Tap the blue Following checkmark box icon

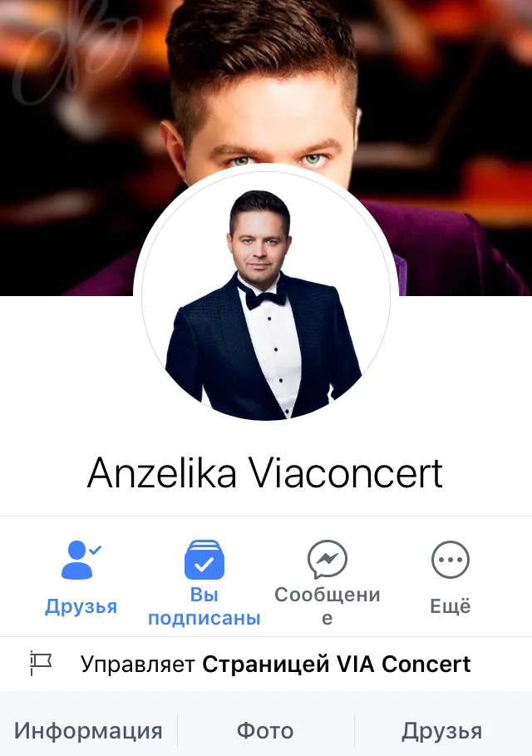point(204,560)
